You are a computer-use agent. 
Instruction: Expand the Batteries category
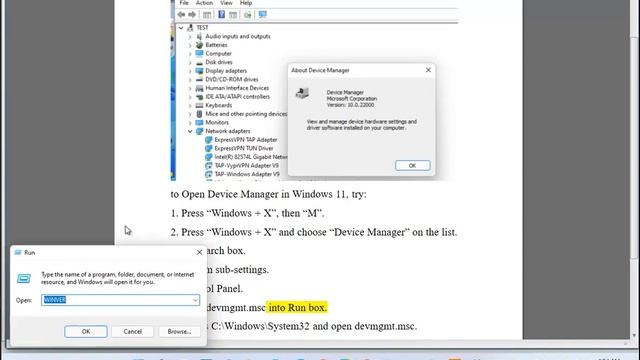tap(190, 45)
